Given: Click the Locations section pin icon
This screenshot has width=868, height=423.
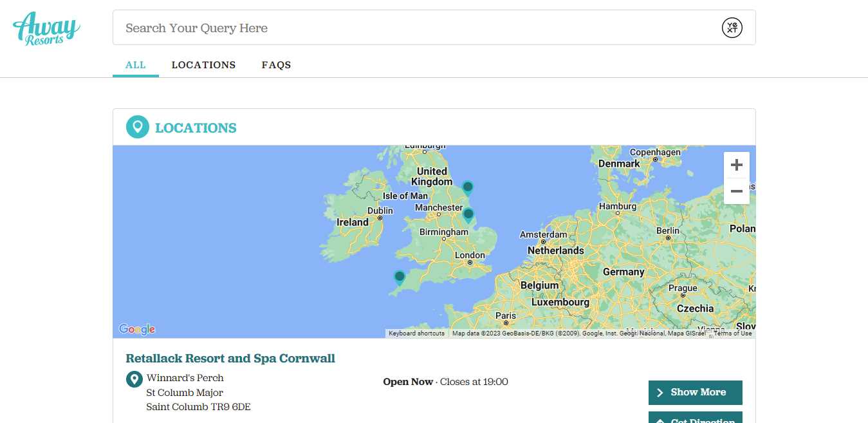Looking at the screenshot, I should pyautogui.click(x=137, y=127).
